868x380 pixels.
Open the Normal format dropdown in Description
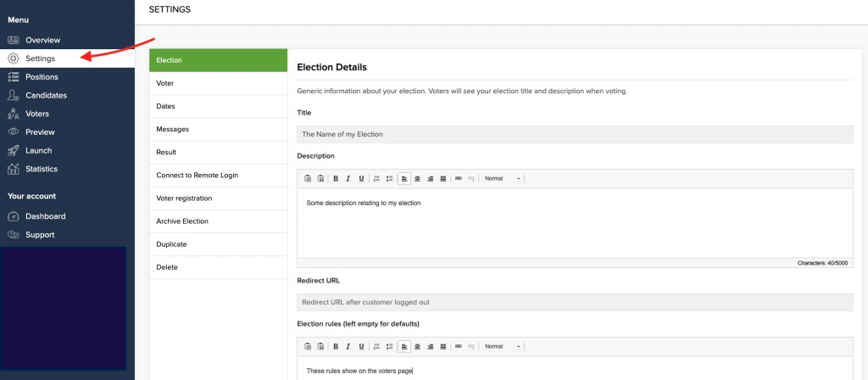click(x=502, y=178)
